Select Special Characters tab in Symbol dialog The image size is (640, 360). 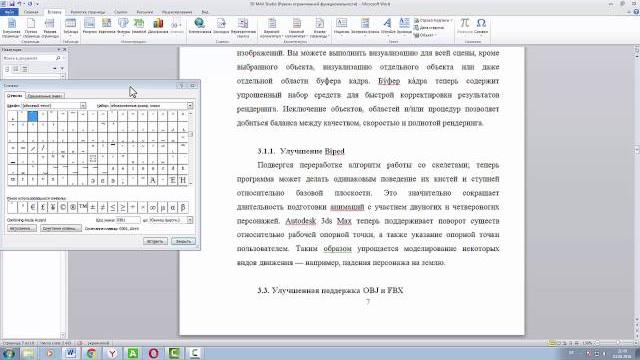pos(45,96)
